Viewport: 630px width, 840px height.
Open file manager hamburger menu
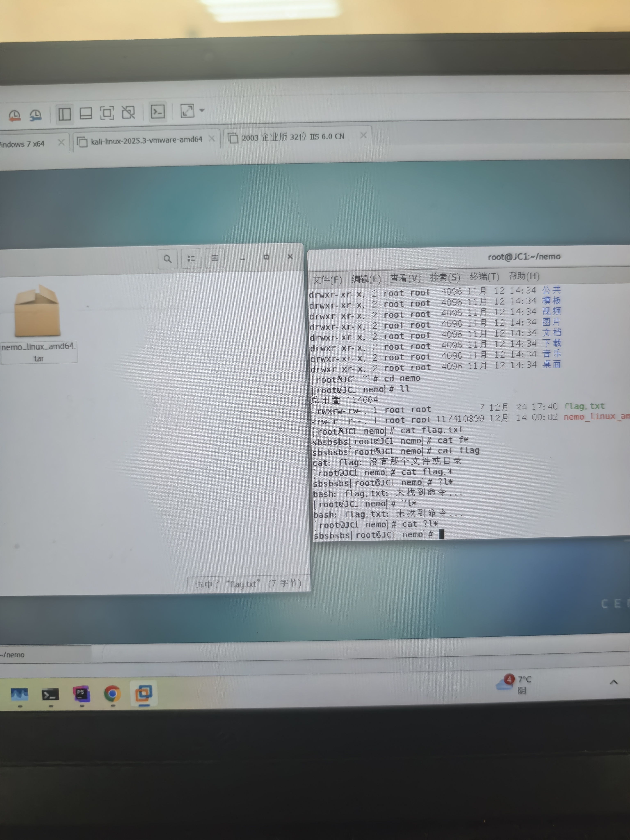pyautogui.click(x=215, y=258)
